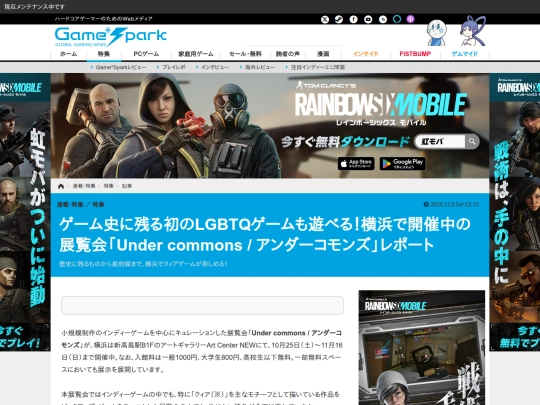Screen dimensions: 540x405
Task: Click the home icon in breadcrumb
Action: point(61,186)
